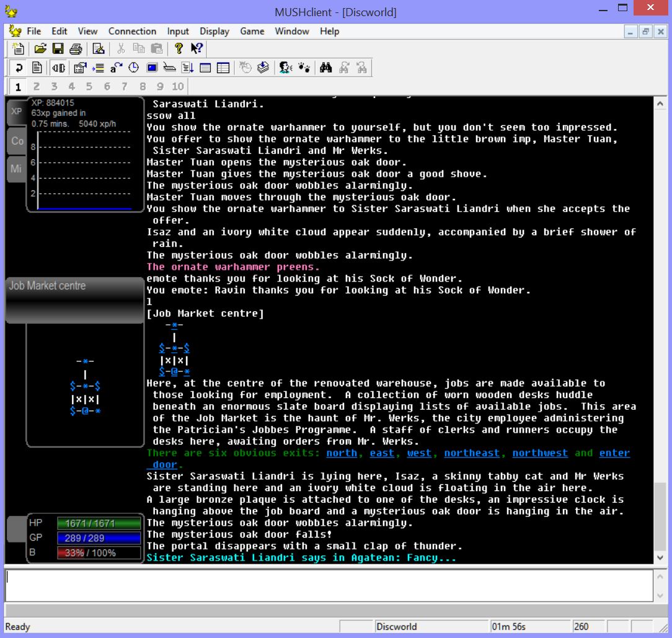Viewport: 672px width, 638px height.
Task: Focus the command input box
Action: click(x=329, y=586)
